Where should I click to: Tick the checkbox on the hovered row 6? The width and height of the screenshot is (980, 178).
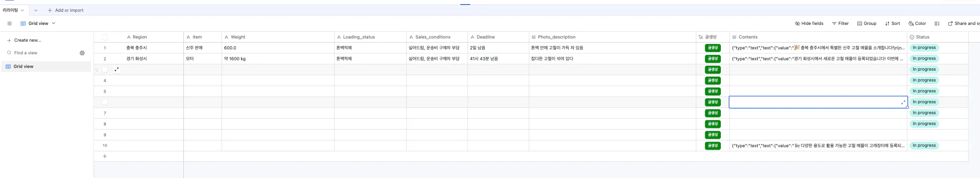(105, 102)
